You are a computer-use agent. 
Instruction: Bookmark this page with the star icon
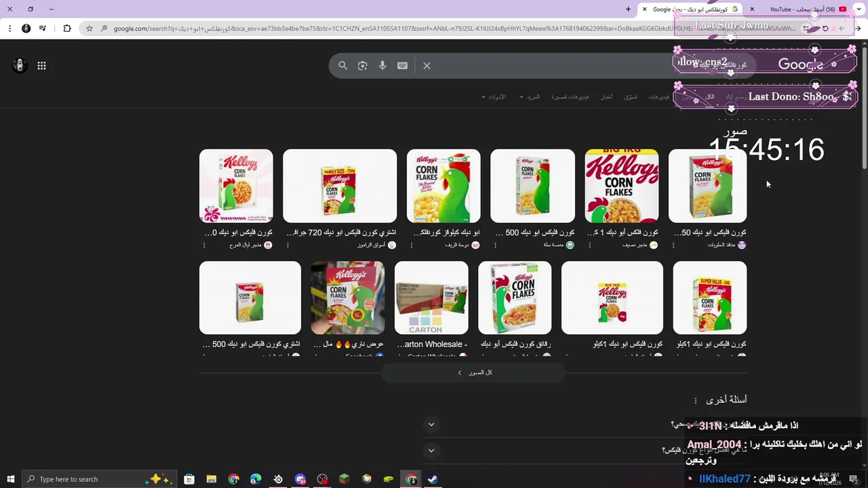[x=89, y=28]
